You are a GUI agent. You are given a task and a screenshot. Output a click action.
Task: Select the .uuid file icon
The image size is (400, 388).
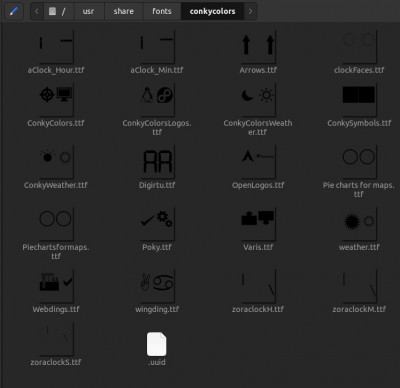point(157,344)
